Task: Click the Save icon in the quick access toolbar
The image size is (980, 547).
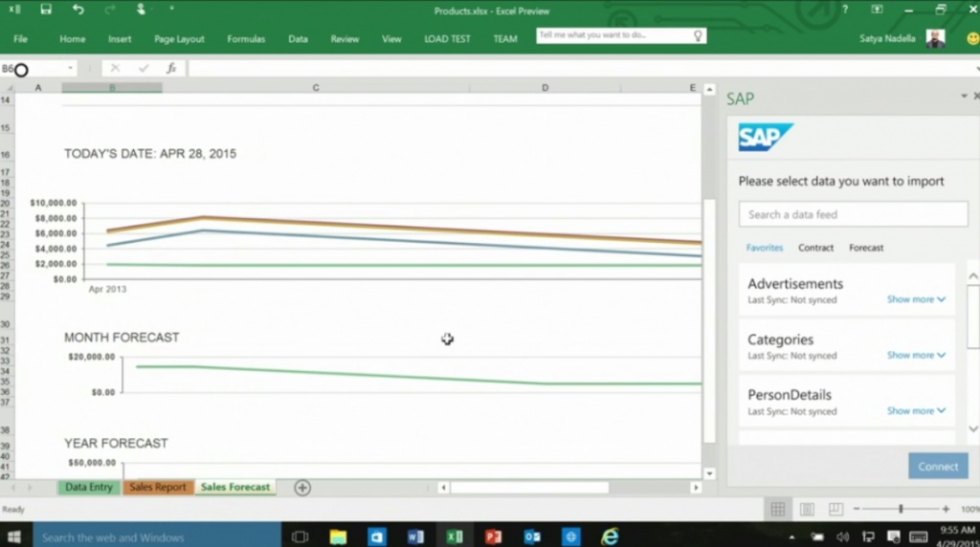Action: tap(46, 10)
